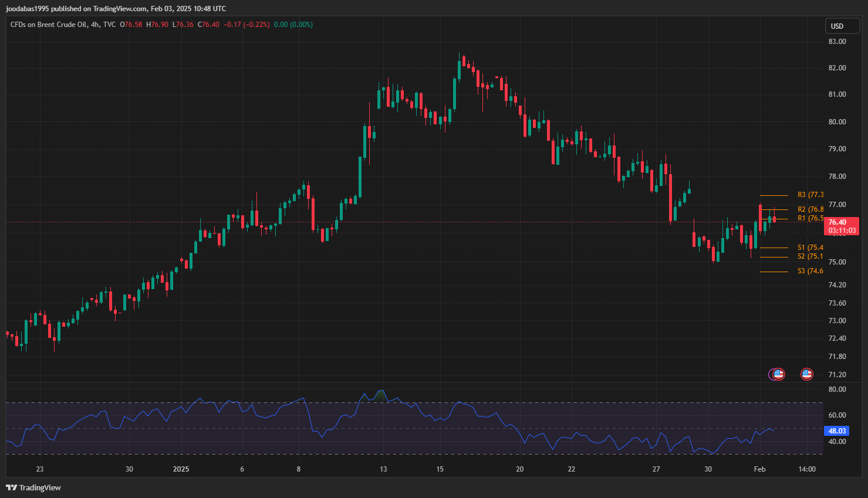Click the 73.60 price axis label
This screenshot has width=868, height=498.
pos(837,303)
